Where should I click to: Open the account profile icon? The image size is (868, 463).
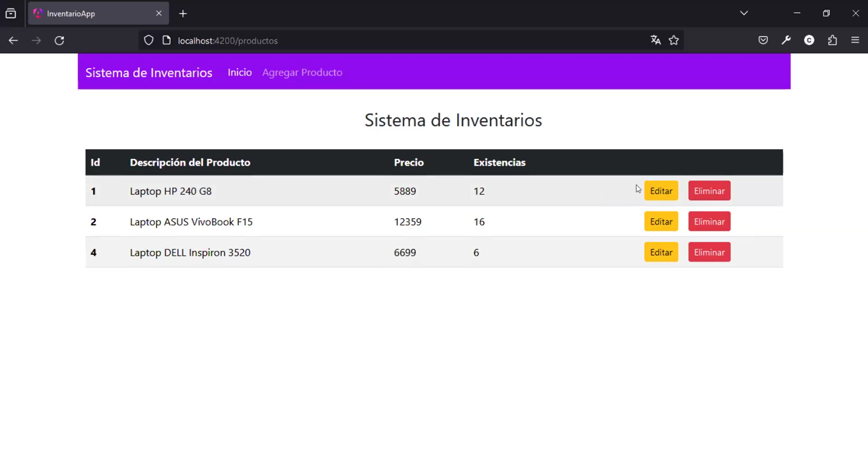tap(809, 40)
